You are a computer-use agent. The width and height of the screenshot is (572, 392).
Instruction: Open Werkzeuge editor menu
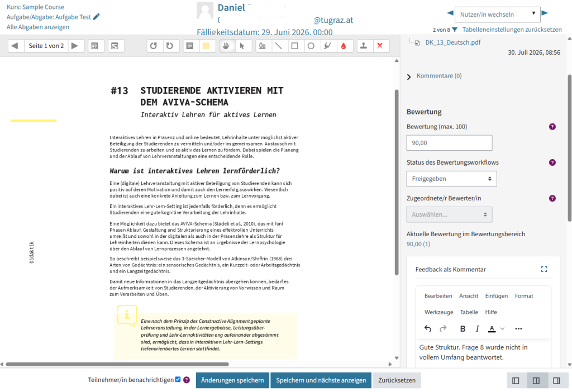(439, 312)
